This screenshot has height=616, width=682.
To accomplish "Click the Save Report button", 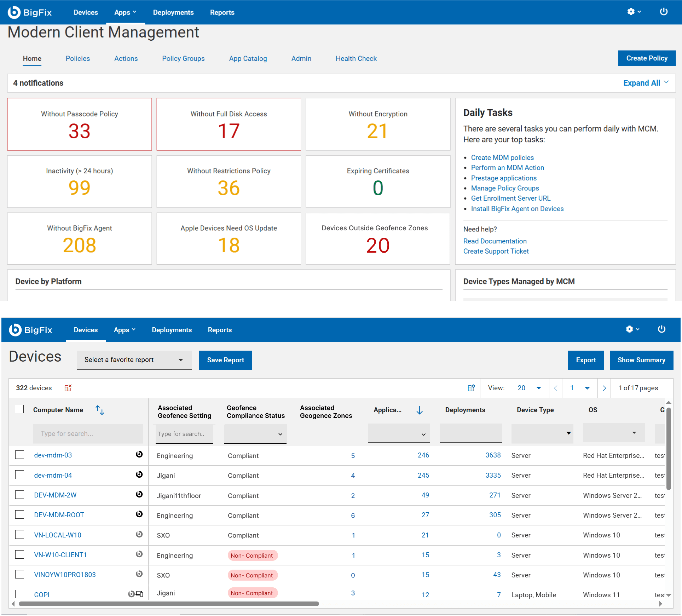I will pos(225,360).
